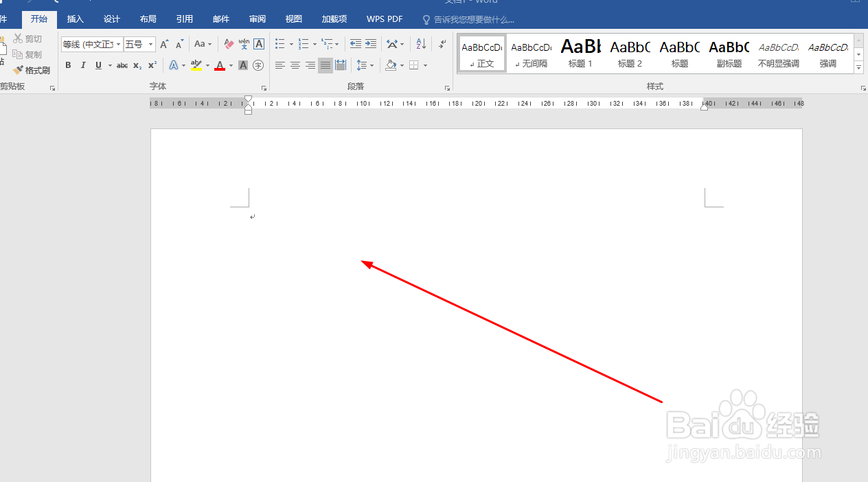Open the Styles pane dialog launcher
This screenshot has width=868, height=482.
(x=863, y=88)
